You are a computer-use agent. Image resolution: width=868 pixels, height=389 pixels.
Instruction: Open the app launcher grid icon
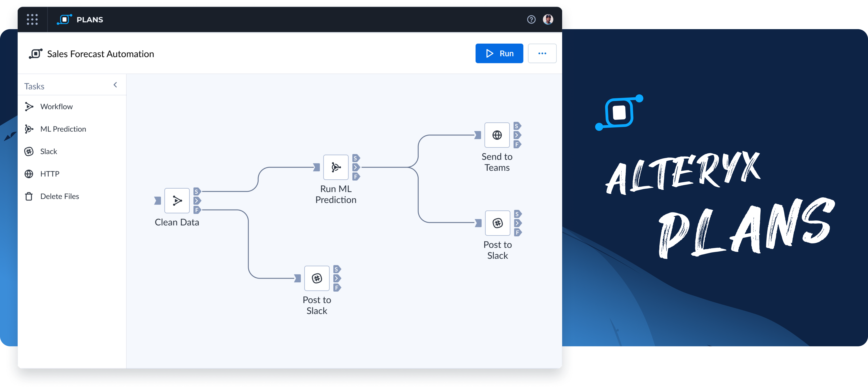[32, 19]
